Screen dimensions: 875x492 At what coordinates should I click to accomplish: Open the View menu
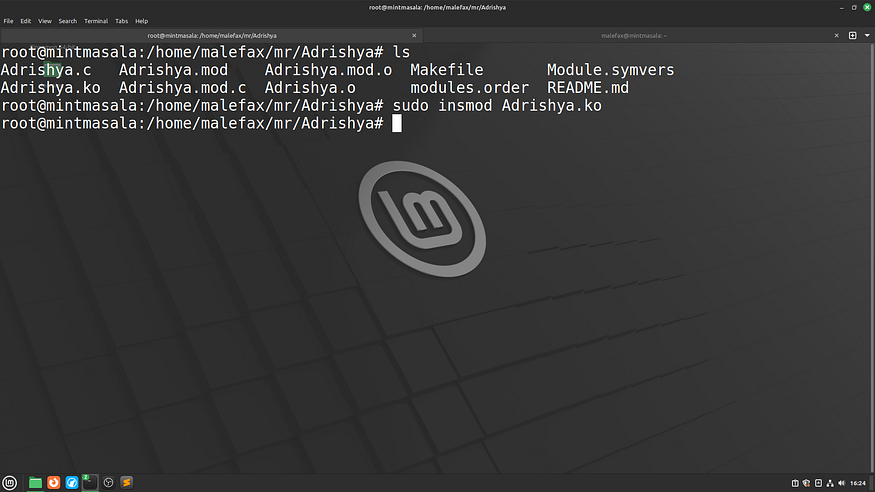45,21
